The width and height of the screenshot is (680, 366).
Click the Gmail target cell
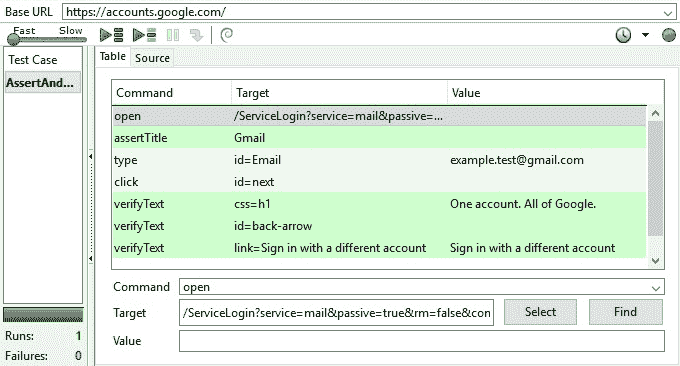[249, 138]
